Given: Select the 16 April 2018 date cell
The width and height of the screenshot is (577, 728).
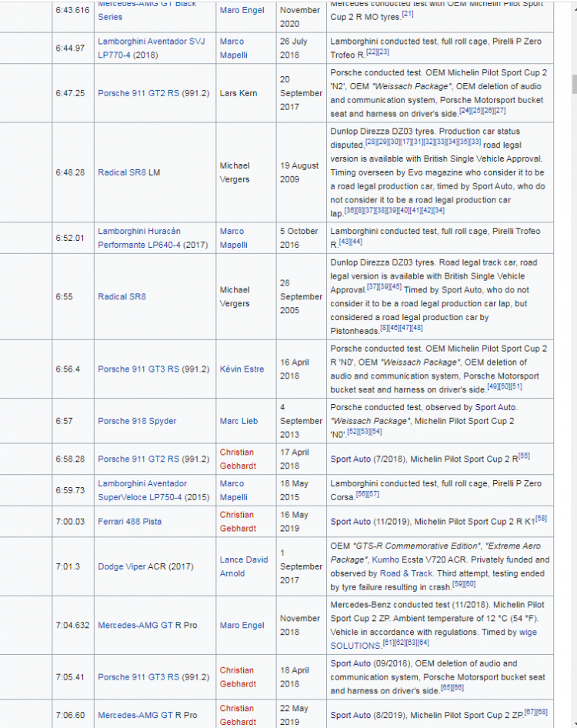Looking at the screenshot, I should [302, 369].
